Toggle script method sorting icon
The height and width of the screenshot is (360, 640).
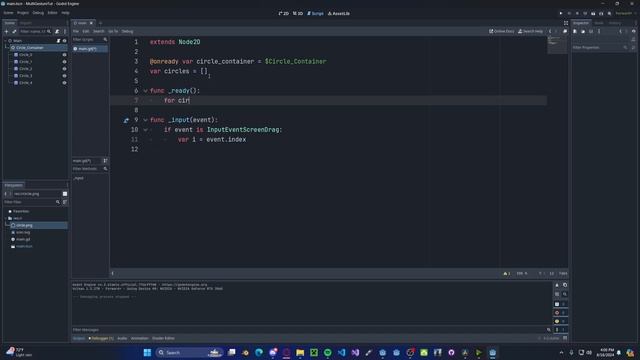point(105,161)
